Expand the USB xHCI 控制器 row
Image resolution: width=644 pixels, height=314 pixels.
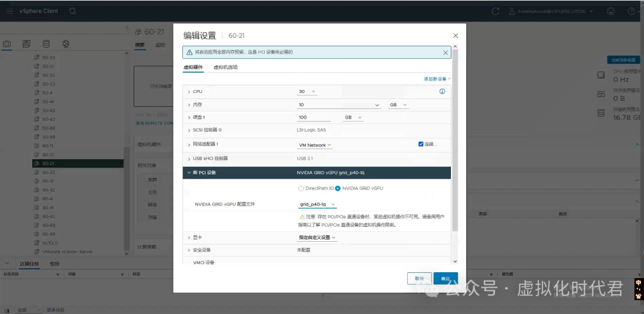click(189, 158)
